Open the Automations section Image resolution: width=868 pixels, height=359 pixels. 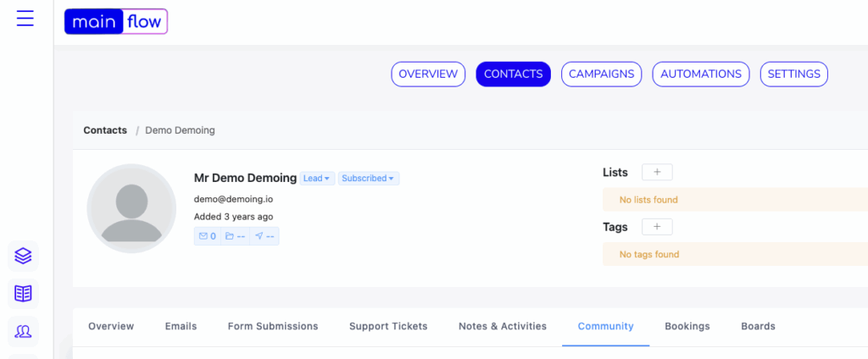tap(701, 75)
